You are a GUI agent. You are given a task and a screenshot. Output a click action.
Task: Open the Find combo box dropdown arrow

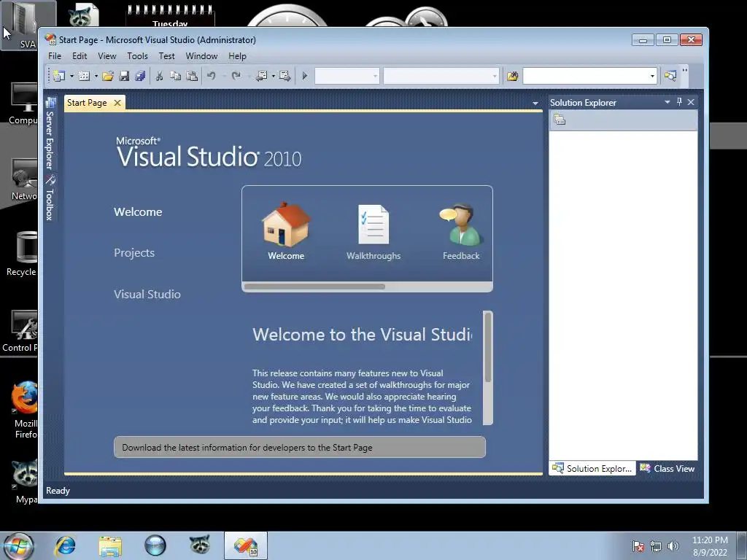coord(652,76)
